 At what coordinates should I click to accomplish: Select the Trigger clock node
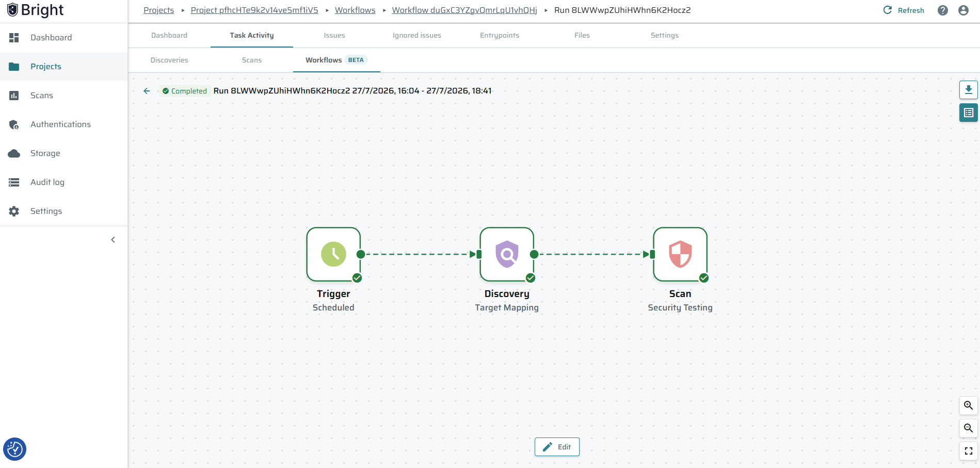(333, 254)
